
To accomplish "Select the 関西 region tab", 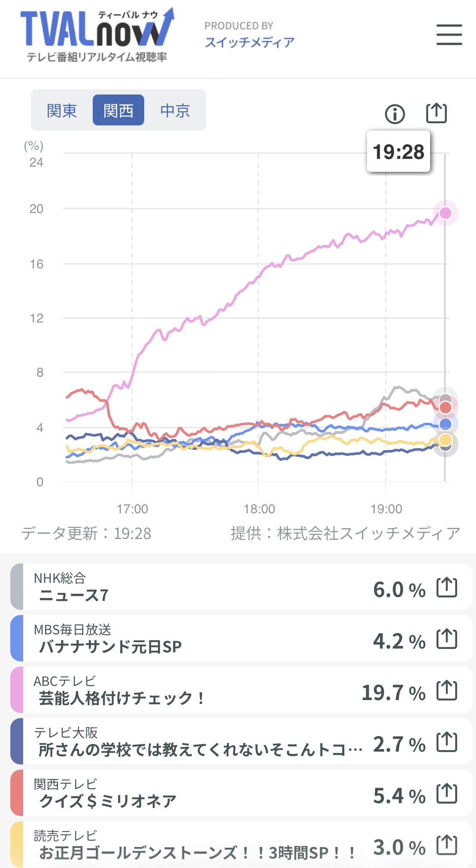I will (118, 110).
